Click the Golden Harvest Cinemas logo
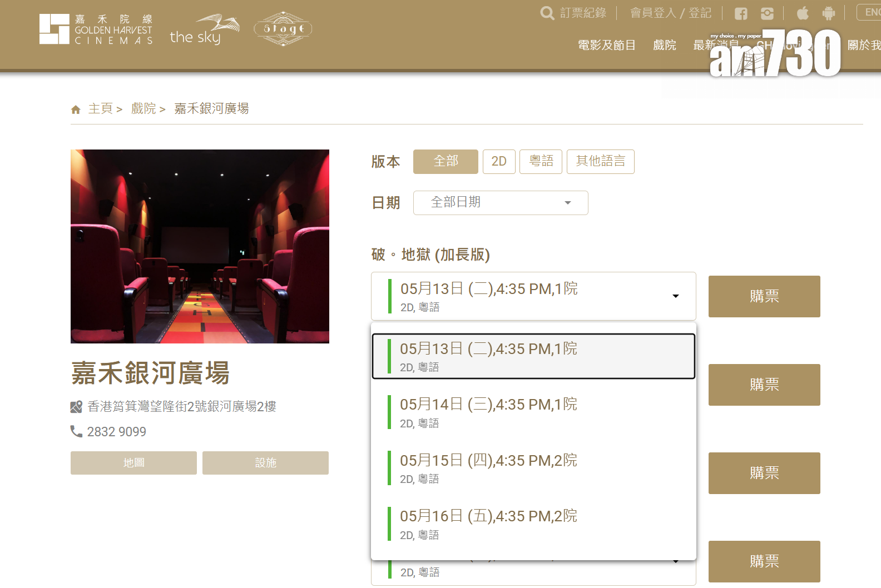 (x=96, y=29)
